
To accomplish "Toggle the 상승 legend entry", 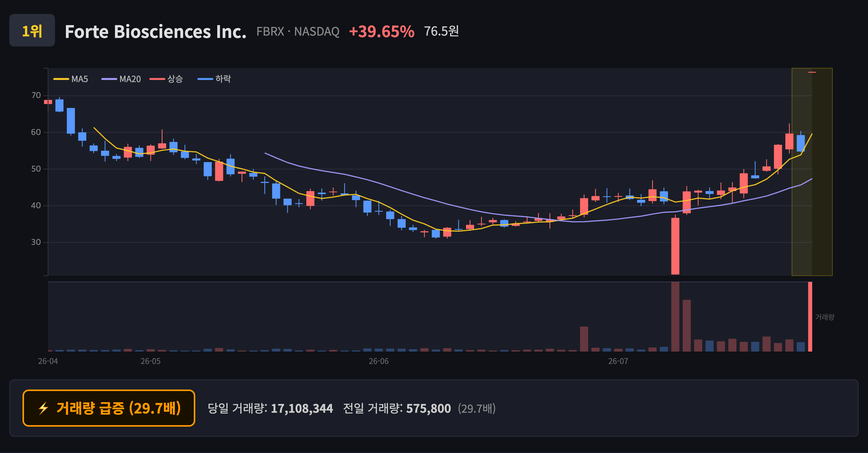I will coord(166,79).
